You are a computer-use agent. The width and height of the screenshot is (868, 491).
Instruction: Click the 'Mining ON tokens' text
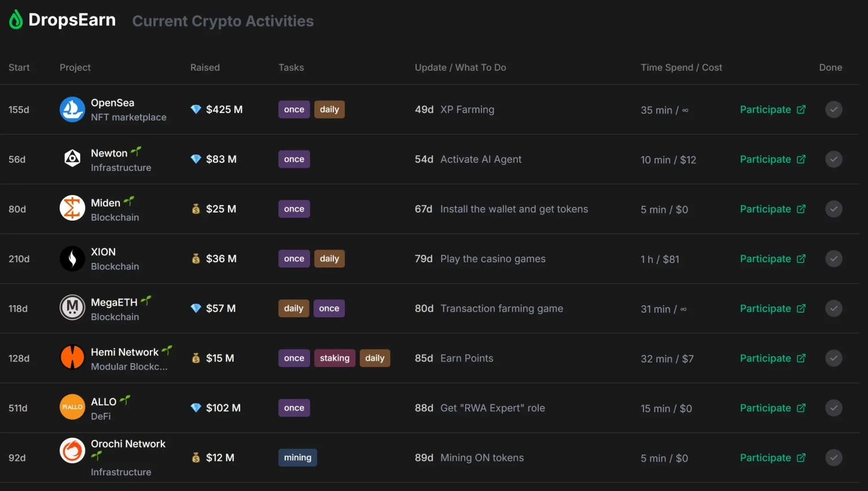click(482, 458)
